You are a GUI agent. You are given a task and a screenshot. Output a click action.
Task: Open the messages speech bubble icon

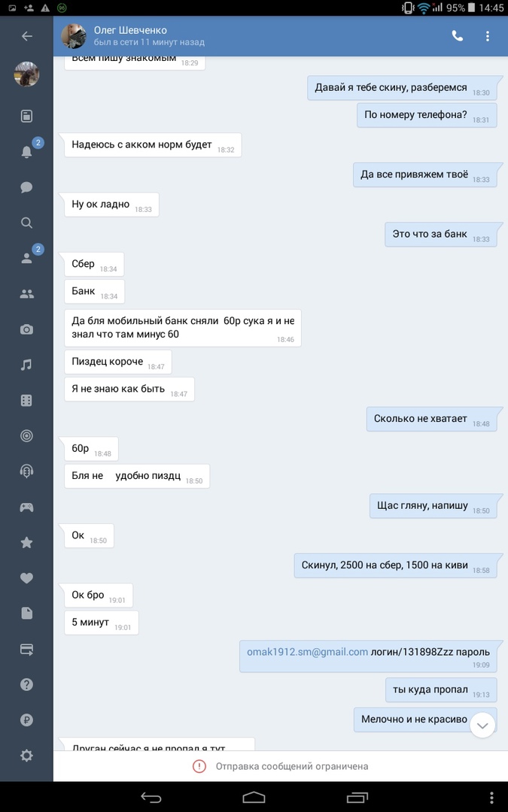point(26,187)
